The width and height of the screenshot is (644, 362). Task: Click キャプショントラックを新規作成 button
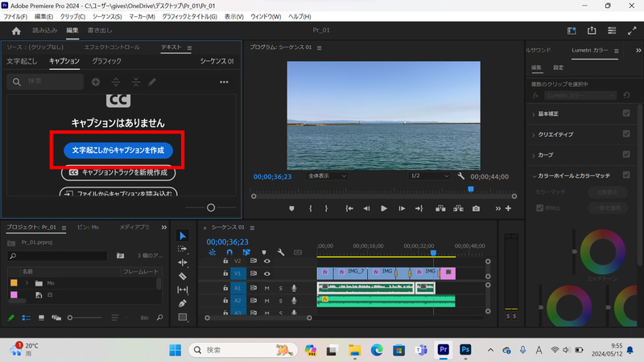pyautogui.click(x=118, y=172)
